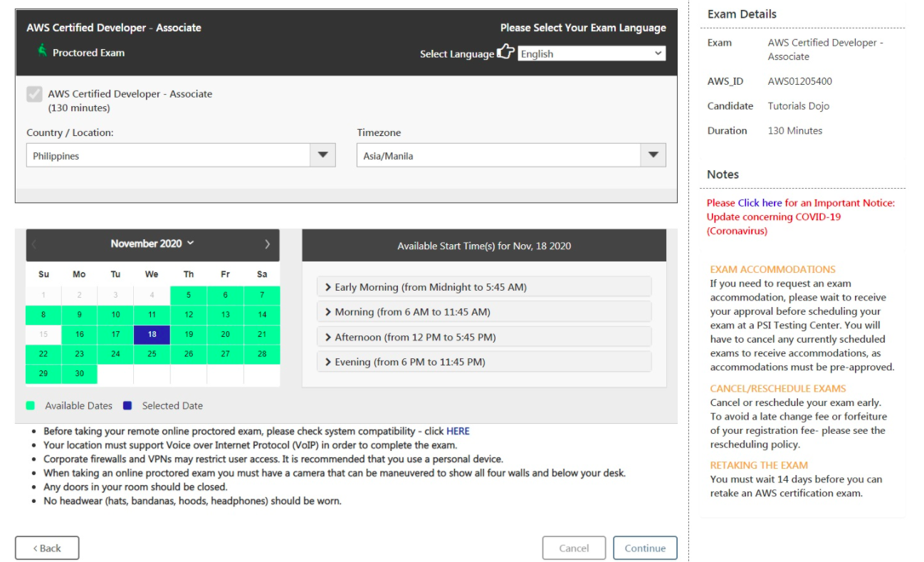924x562 pixels.
Task: Open the November 2020 month selector
Action: coord(152,244)
